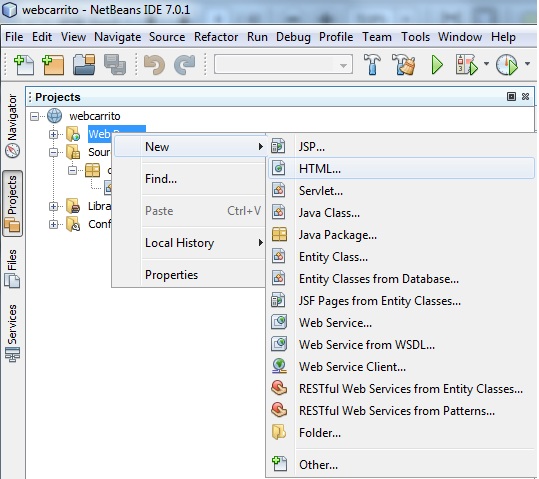Viewport: 539px width, 479px height.
Task: Expand the Web Pages node
Action: (x=54, y=134)
